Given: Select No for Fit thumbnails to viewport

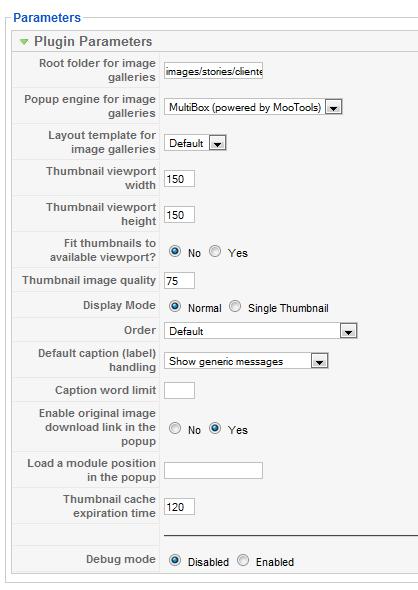Looking at the screenshot, I should click(x=175, y=251).
